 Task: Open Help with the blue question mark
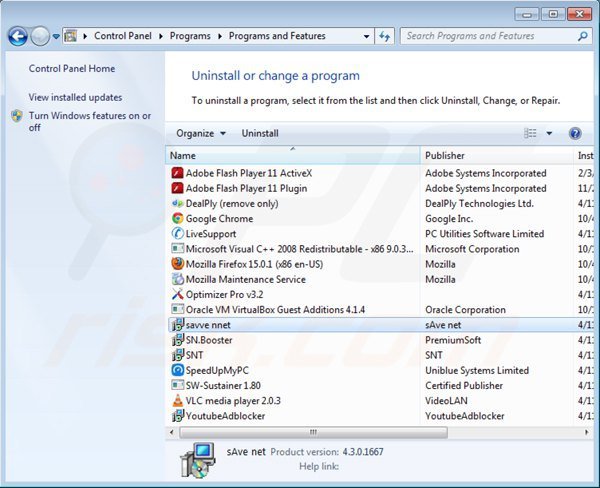[x=575, y=133]
